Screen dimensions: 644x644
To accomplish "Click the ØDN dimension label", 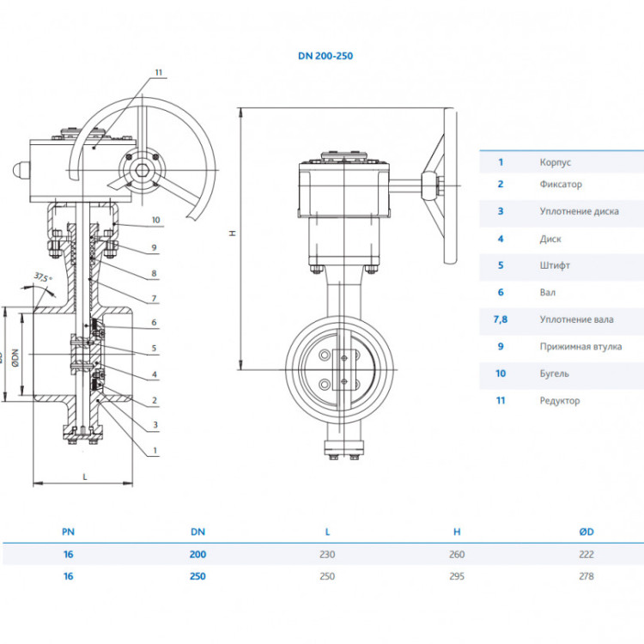I will [15, 358].
